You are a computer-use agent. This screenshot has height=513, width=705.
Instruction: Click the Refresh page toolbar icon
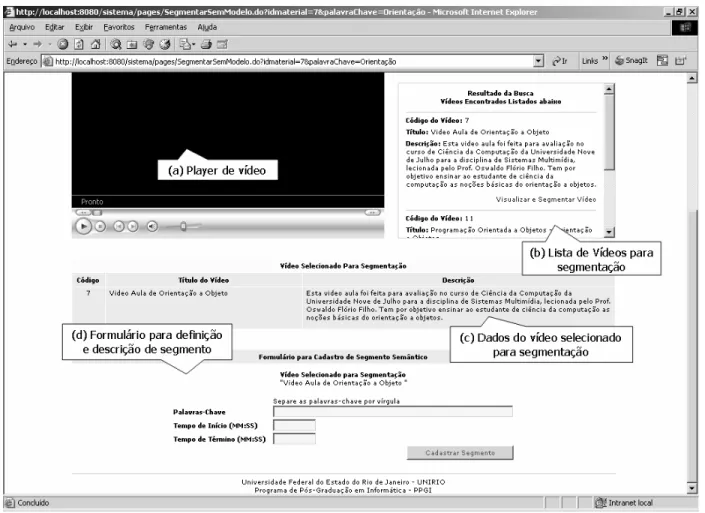tap(79, 44)
